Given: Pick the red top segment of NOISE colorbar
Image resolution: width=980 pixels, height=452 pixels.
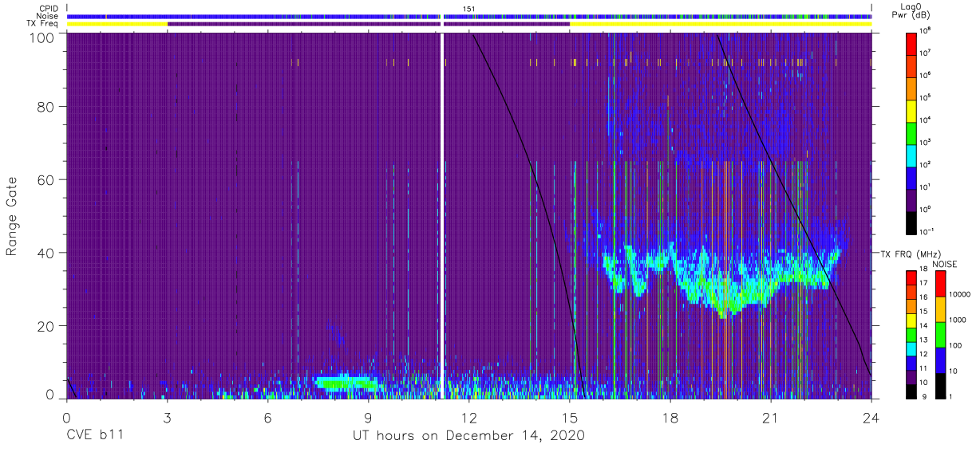Looking at the screenshot, I should pyautogui.click(x=939, y=284).
